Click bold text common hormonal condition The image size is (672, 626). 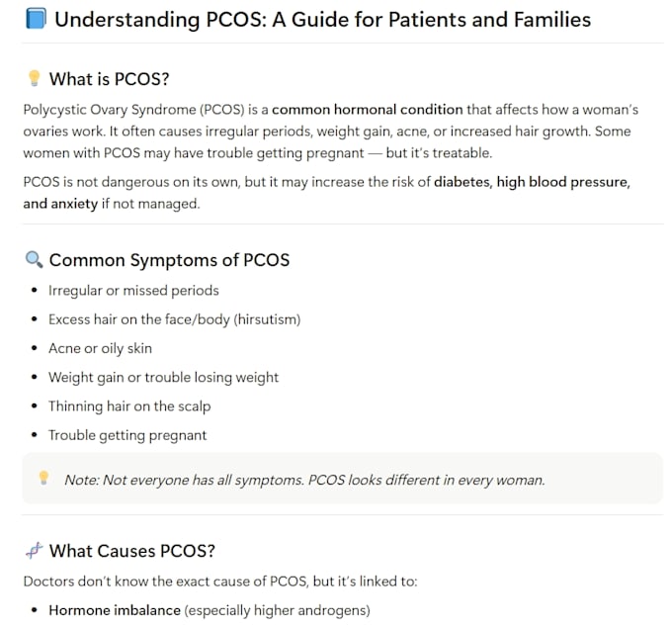368,110
